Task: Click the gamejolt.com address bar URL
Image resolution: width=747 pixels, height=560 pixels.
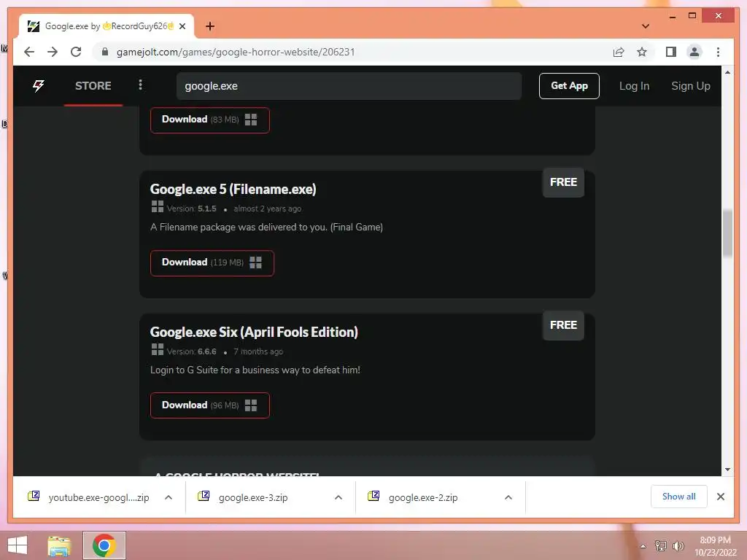Action: [x=236, y=52]
